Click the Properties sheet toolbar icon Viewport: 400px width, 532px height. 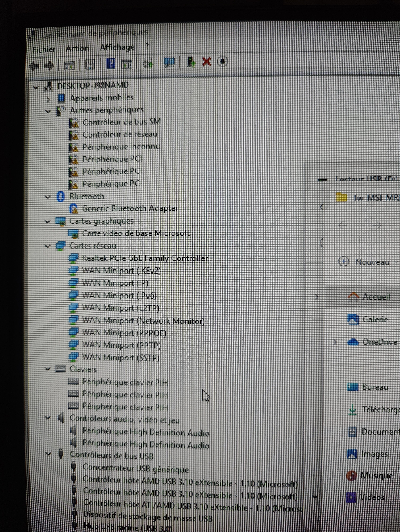coord(90,64)
